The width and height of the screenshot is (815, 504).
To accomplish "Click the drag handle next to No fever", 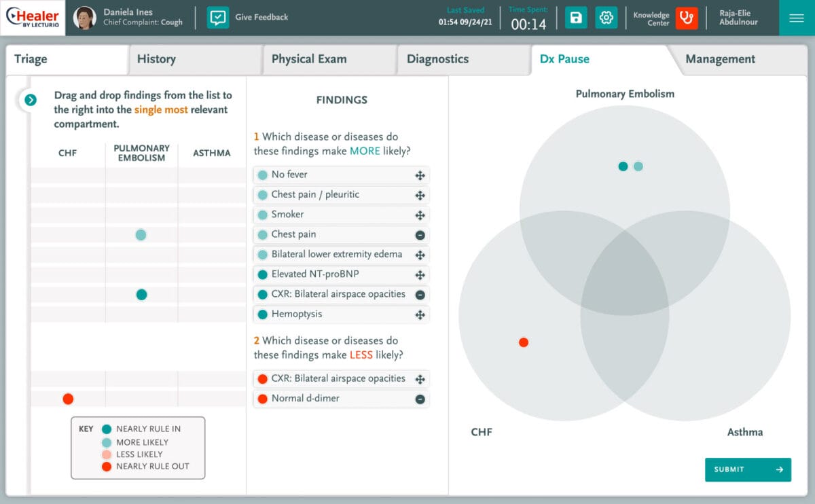I will pyautogui.click(x=420, y=175).
